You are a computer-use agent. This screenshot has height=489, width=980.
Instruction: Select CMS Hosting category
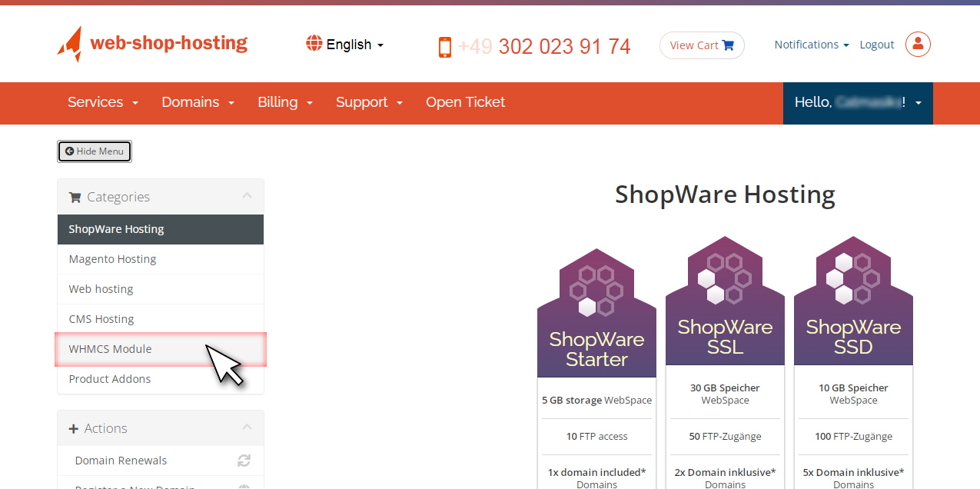161,319
